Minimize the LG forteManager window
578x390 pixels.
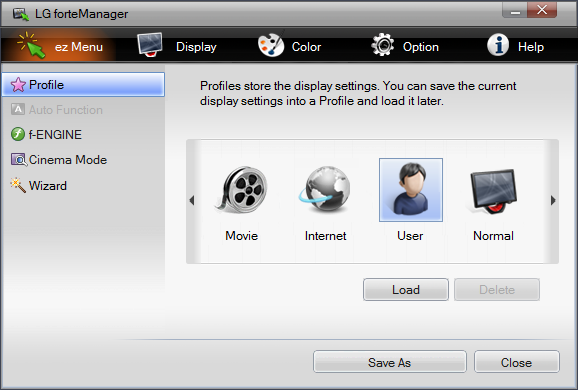click(x=515, y=10)
